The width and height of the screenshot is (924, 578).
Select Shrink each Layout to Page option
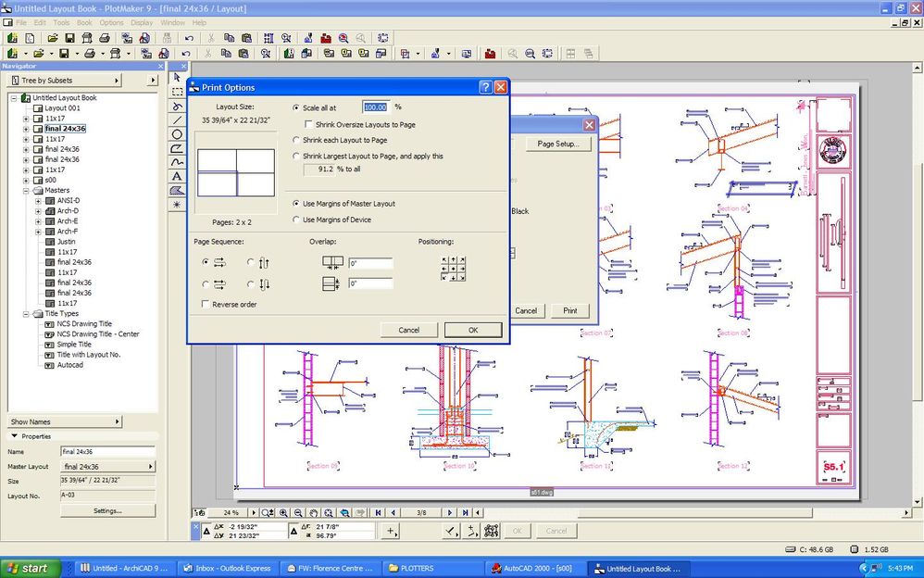pyautogui.click(x=296, y=140)
